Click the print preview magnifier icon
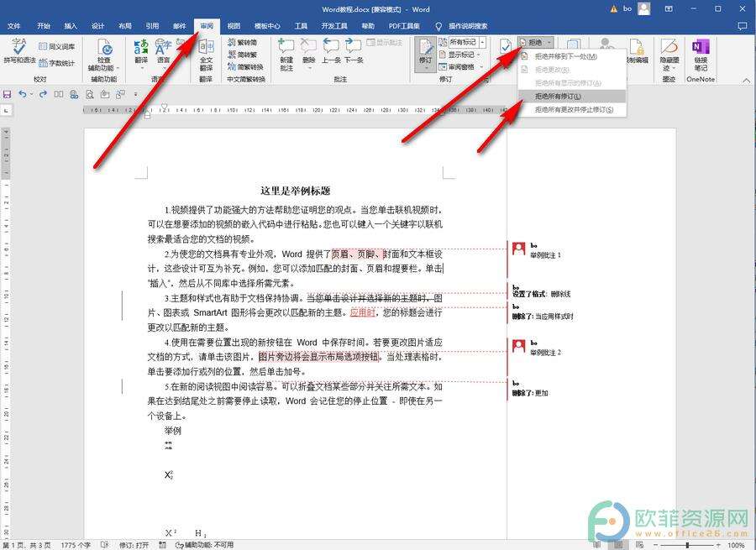Viewport: 756px width, 550px height. [90, 94]
